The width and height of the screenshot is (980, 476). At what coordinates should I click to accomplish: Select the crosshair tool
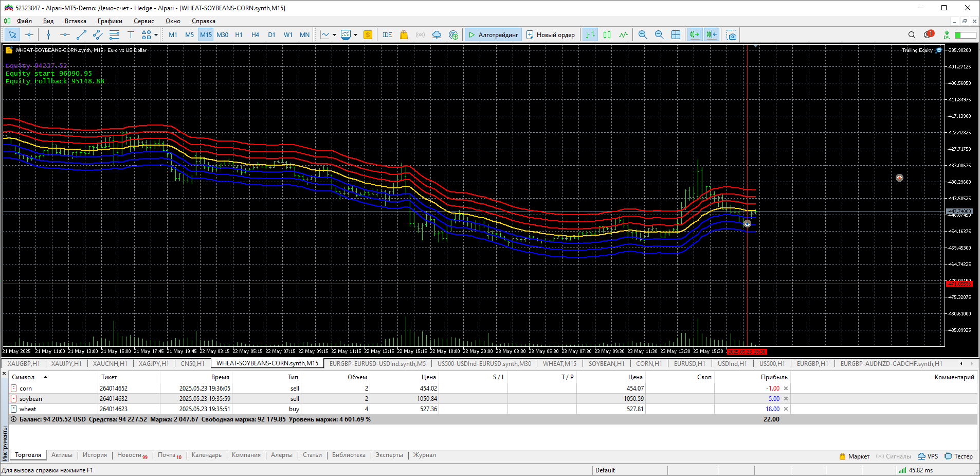29,35
